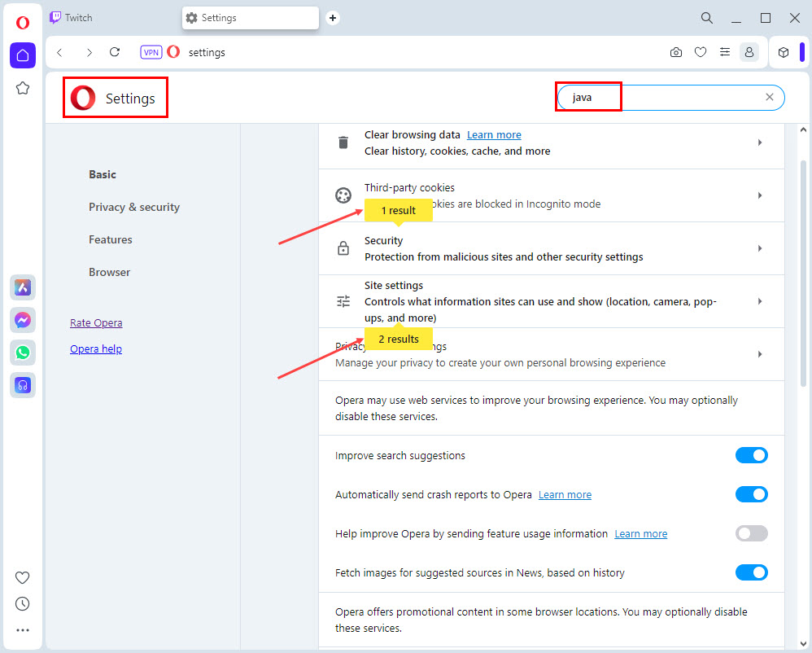This screenshot has height=653, width=812.
Task: Click the Site settings sliders icon
Action: click(343, 301)
